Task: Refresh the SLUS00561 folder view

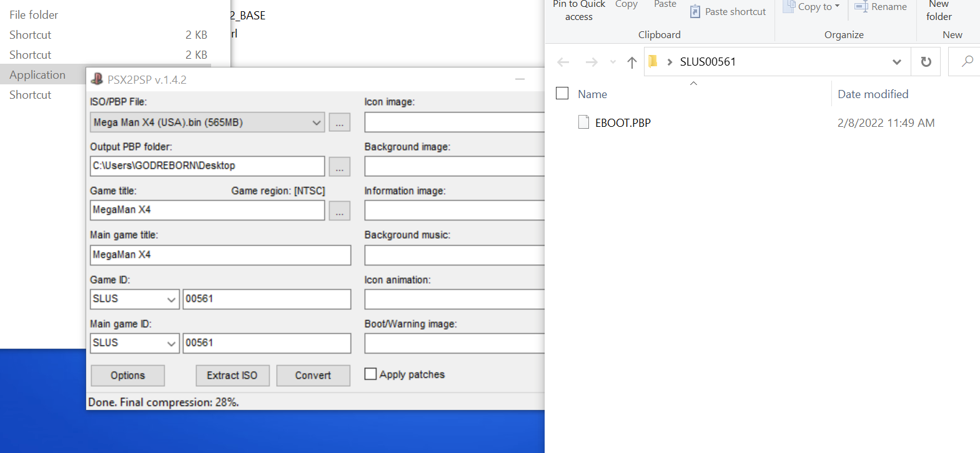Action: tap(926, 62)
